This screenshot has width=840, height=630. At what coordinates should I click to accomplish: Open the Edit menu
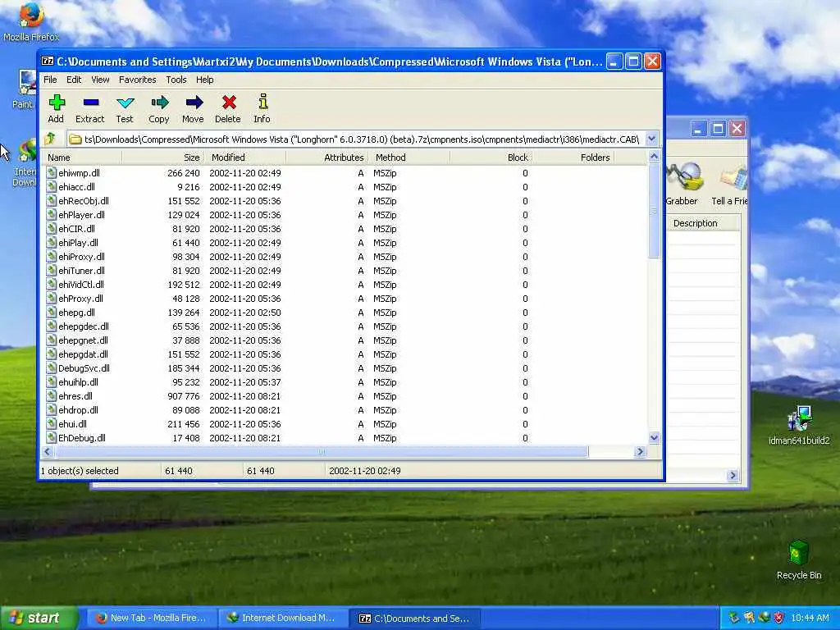tap(74, 80)
